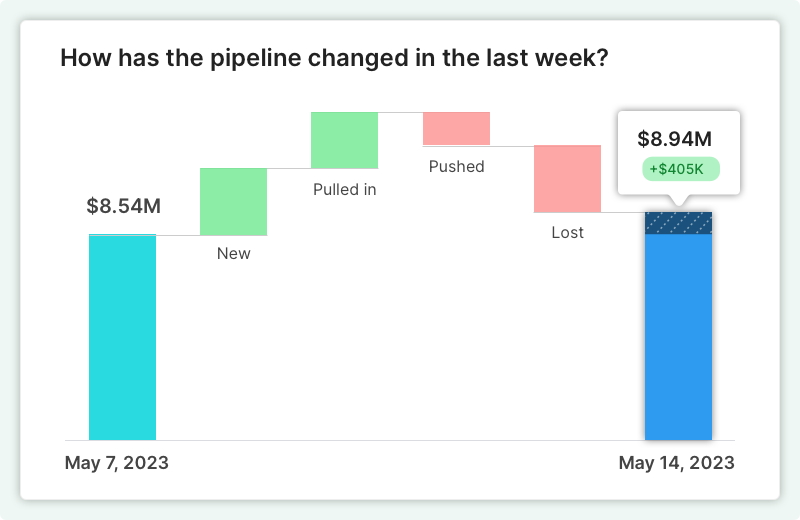
Task: Click the May 14, 2023 date label
Action: (676, 463)
